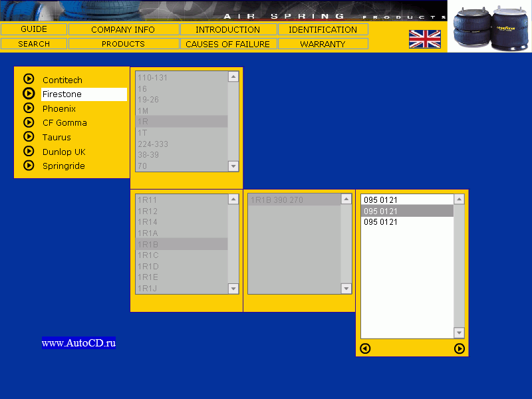Select the Contitech brand
The width and height of the screenshot is (532, 399).
(63, 80)
